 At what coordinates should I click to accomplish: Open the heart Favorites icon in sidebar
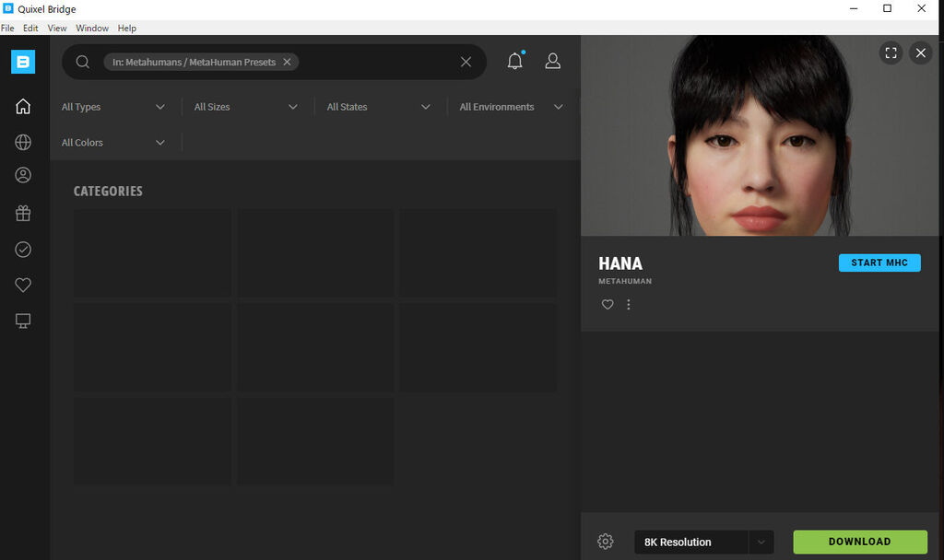23,285
